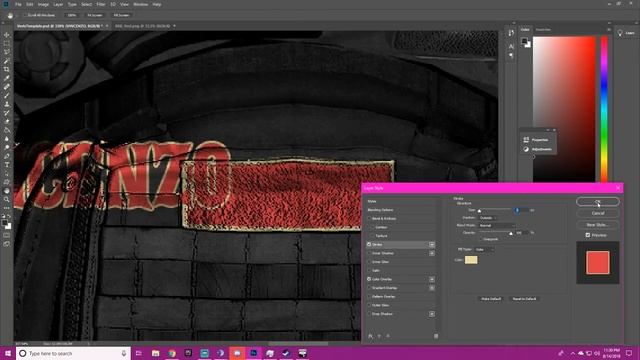Enable Inner Glow checkbox
This screenshot has width=640, height=360.
pyautogui.click(x=369, y=262)
